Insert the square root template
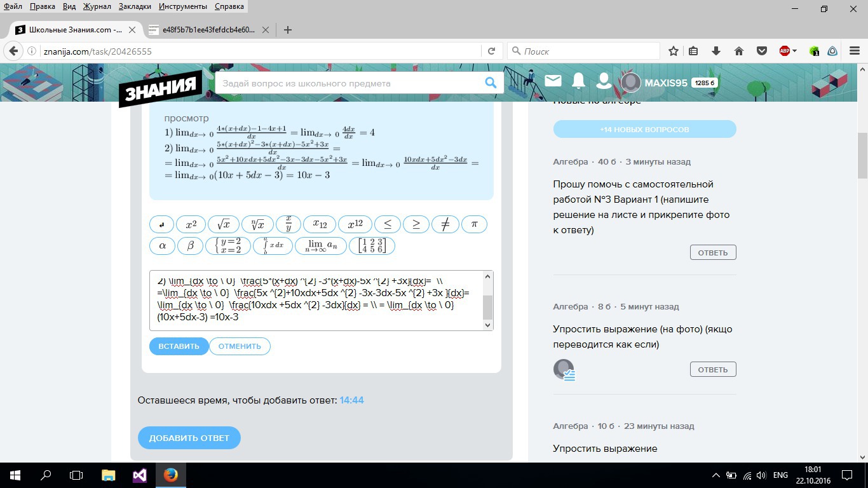The height and width of the screenshot is (488, 868). (x=224, y=224)
